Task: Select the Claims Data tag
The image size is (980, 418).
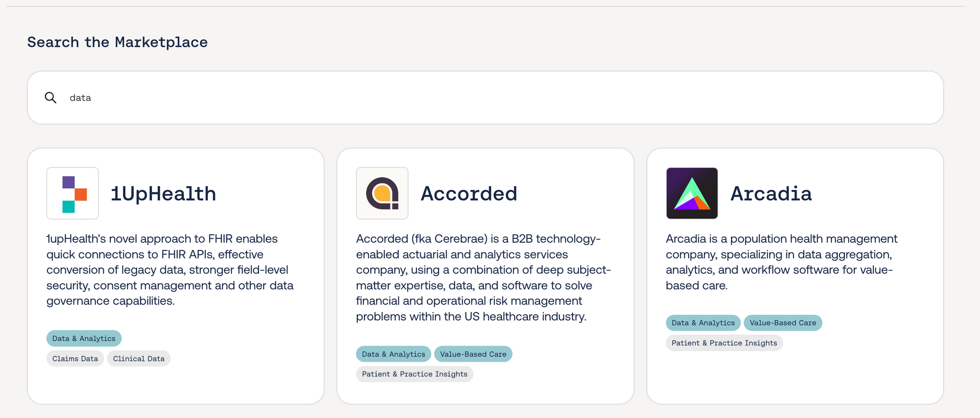Action: 75,358
